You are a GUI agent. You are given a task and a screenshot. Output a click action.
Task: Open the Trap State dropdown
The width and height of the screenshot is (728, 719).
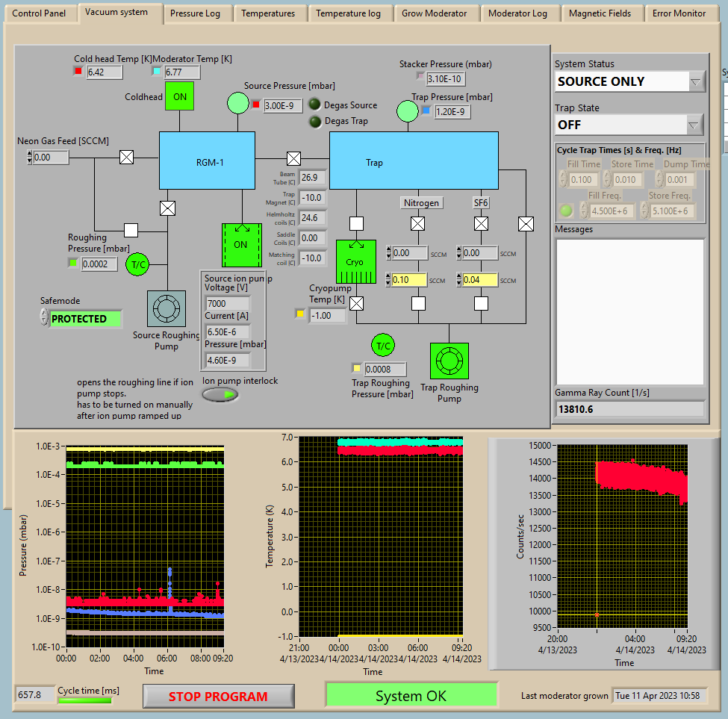coord(694,125)
